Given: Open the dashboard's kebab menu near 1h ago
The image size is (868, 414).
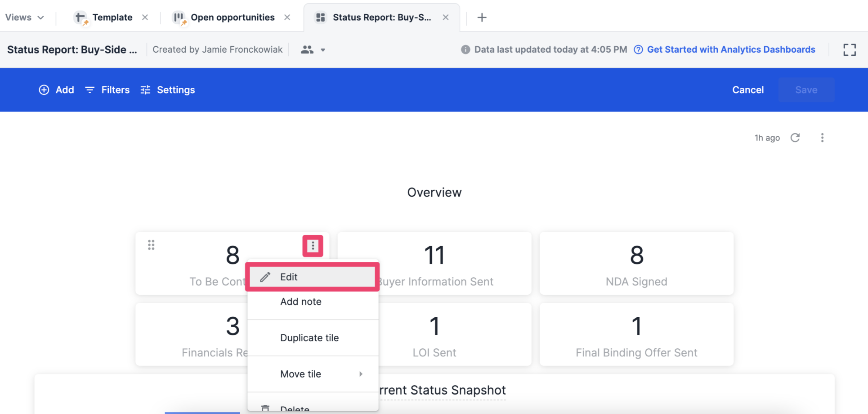Looking at the screenshot, I should tap(822, 137).
